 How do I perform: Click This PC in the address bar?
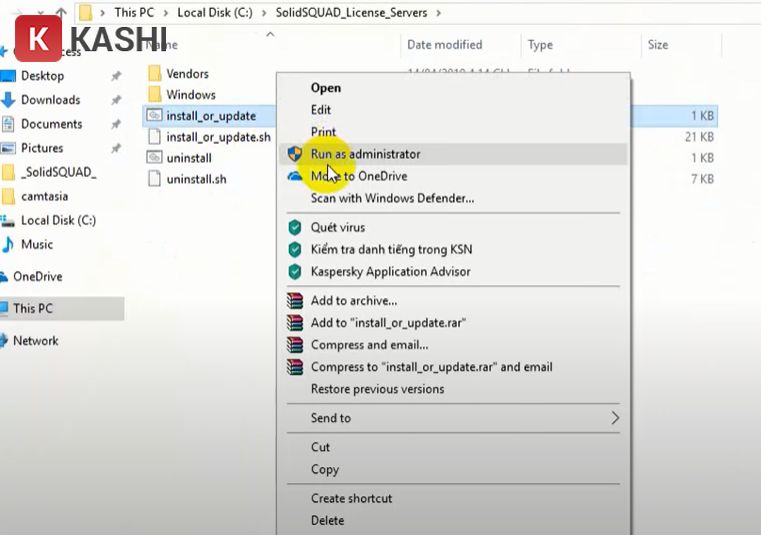(x=134, y=13)
